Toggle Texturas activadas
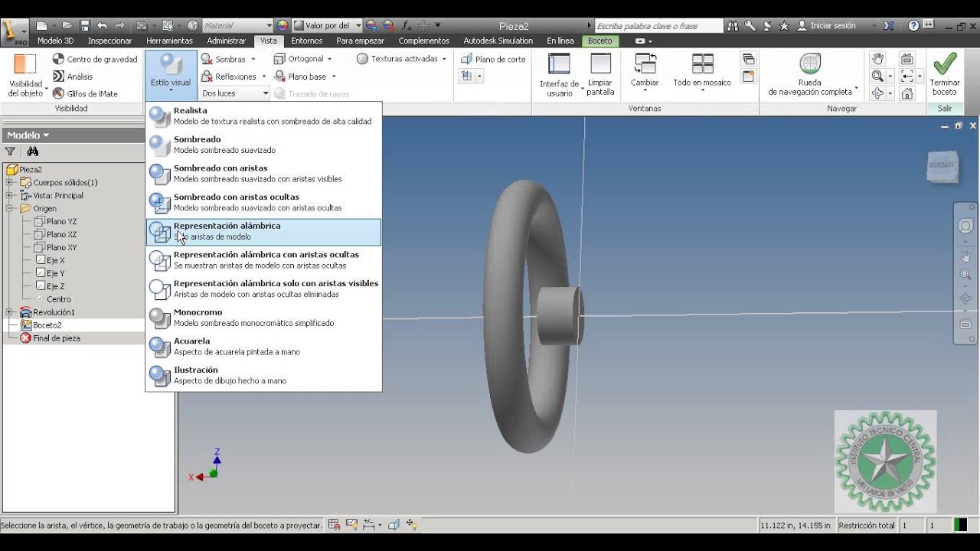The image size is (980, 551). (x=397, y=59)
